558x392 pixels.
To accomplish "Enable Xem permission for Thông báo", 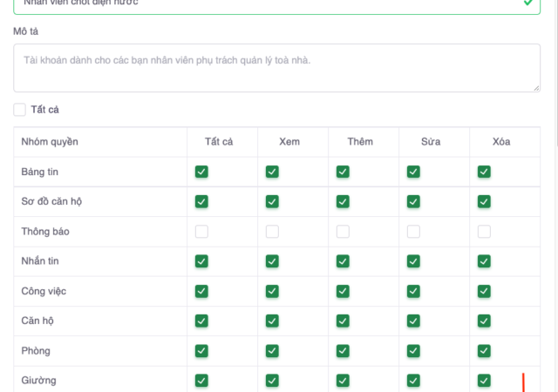I will pos(272,232).
